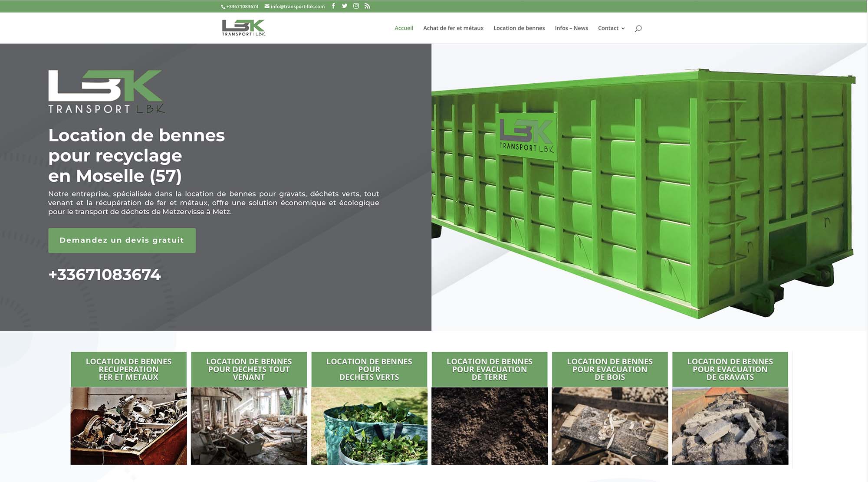Open the Facebook icon in top bar

333,6
